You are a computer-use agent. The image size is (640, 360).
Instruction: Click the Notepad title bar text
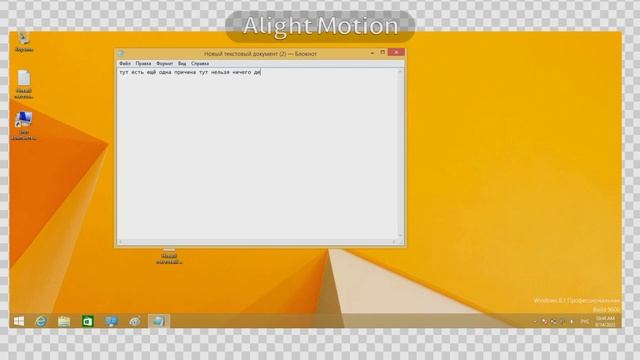(x=260, y=54)
